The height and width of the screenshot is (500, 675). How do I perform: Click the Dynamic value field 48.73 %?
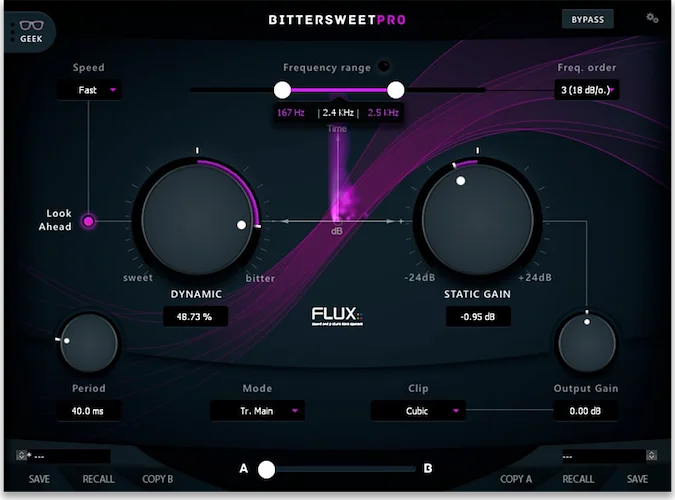(195, 317)
